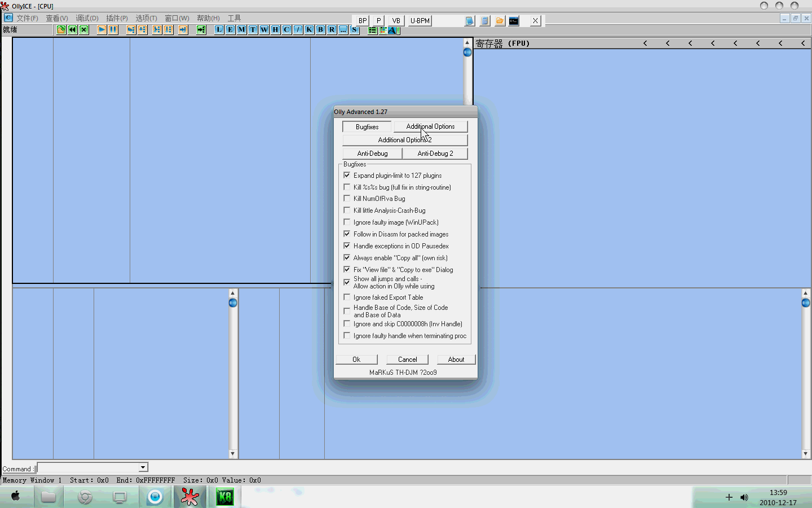Click Cancel in Olly Advanced dialog

[x=408, y=360]
